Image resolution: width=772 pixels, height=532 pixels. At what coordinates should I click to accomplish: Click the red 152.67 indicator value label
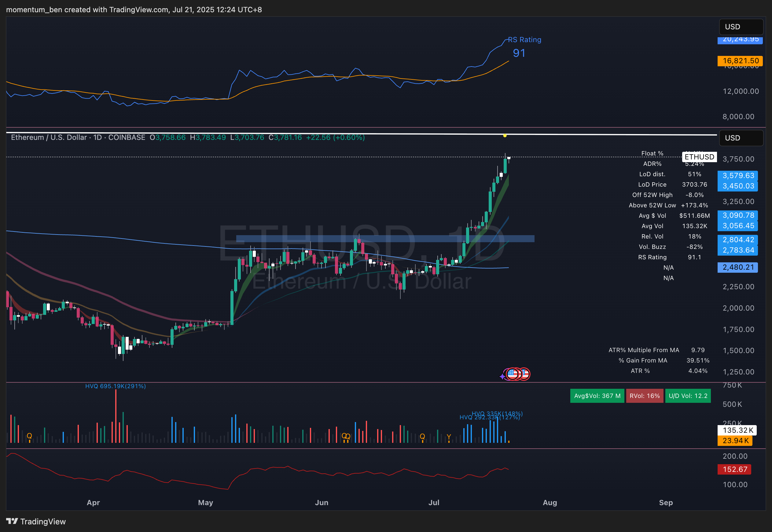(x=734, y=469)
